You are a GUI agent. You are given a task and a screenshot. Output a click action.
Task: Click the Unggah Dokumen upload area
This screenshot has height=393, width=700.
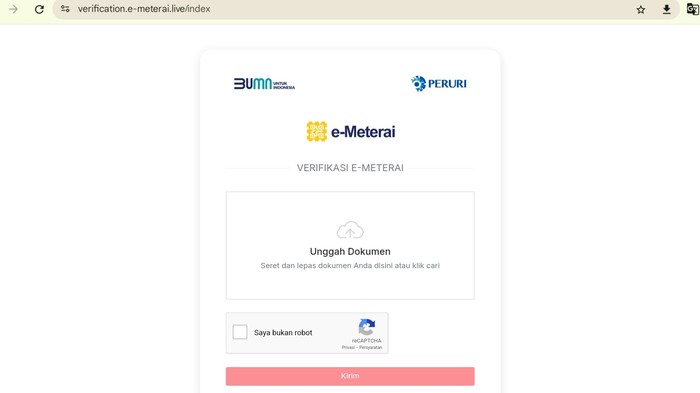point(350,245)
